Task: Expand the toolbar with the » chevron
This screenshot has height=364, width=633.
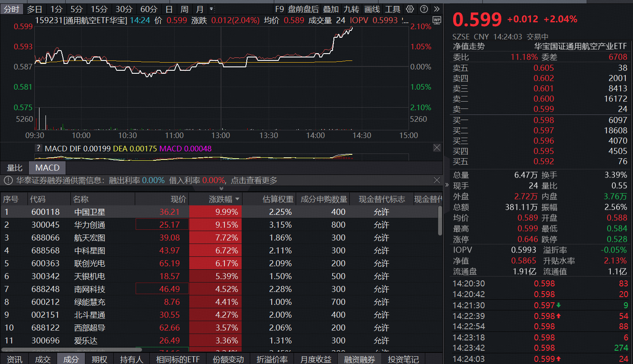Action: [437, 9]
